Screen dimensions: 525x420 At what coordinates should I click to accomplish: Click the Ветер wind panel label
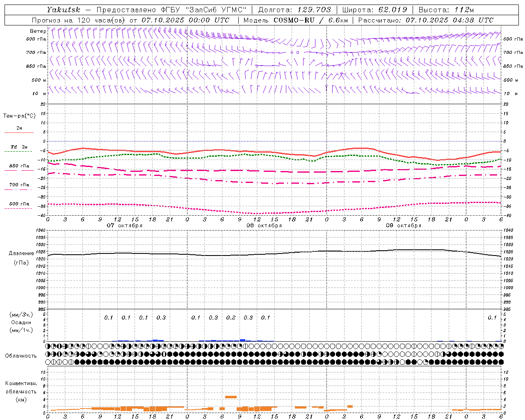[38, 31]
